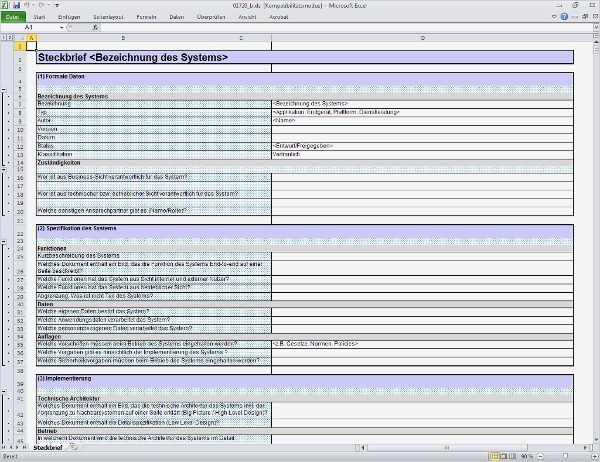The width and height of the screenshot is (600, 462).
Task: Click horizontal scrollbar left arrow
Action: (363, 447)
